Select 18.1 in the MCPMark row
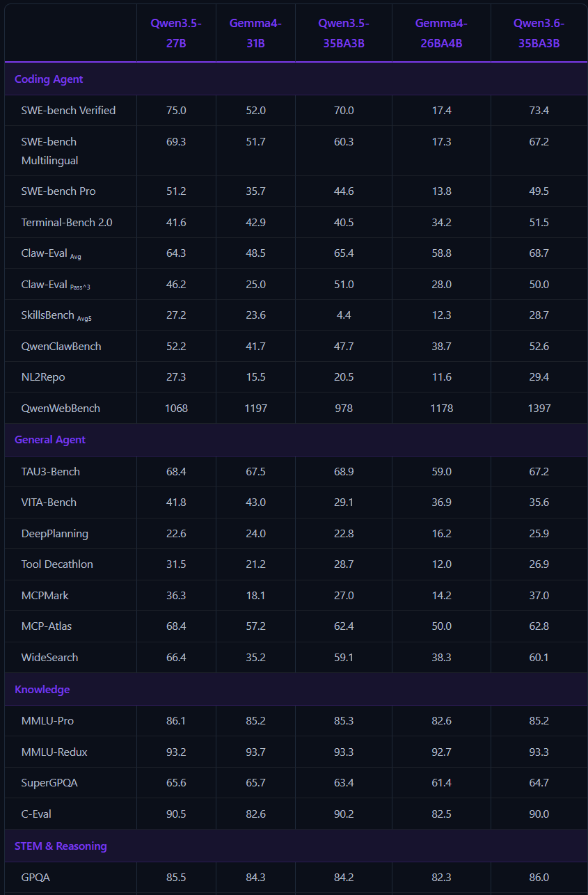Viewport: 588px width, 895px height. pyautogui.click(x=255, y=596)
